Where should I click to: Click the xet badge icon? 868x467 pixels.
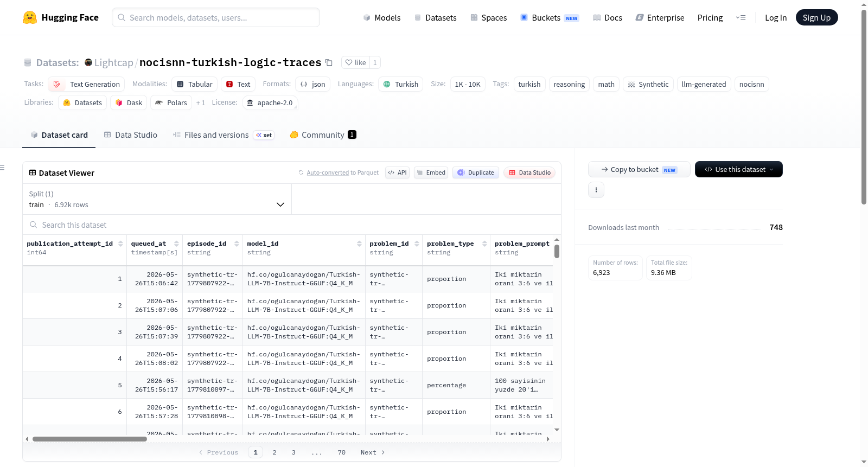[264, 135]
